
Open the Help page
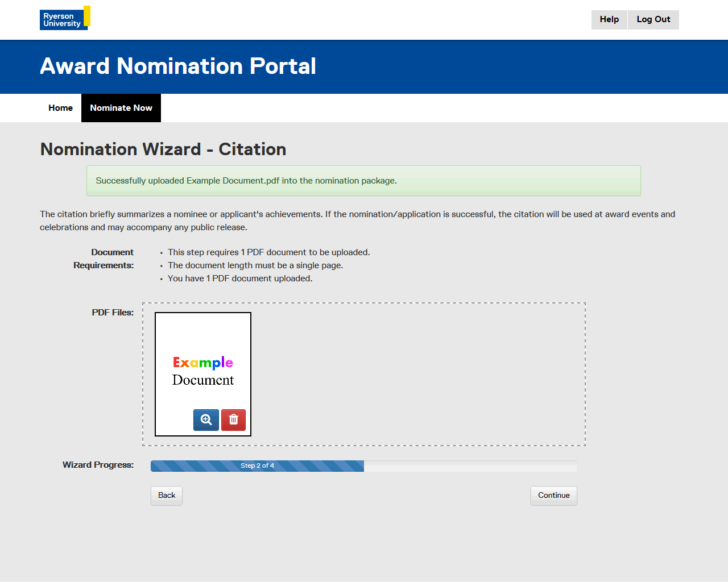coord(609,19)
